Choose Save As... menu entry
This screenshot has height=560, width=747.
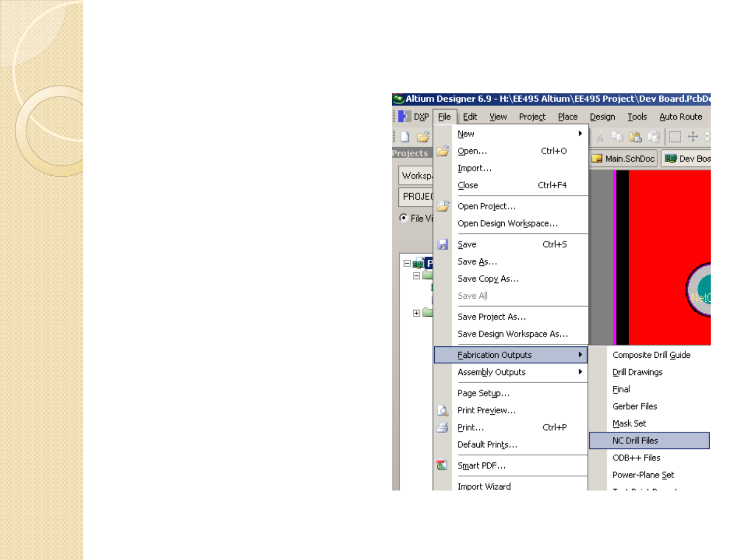point(511,261)
